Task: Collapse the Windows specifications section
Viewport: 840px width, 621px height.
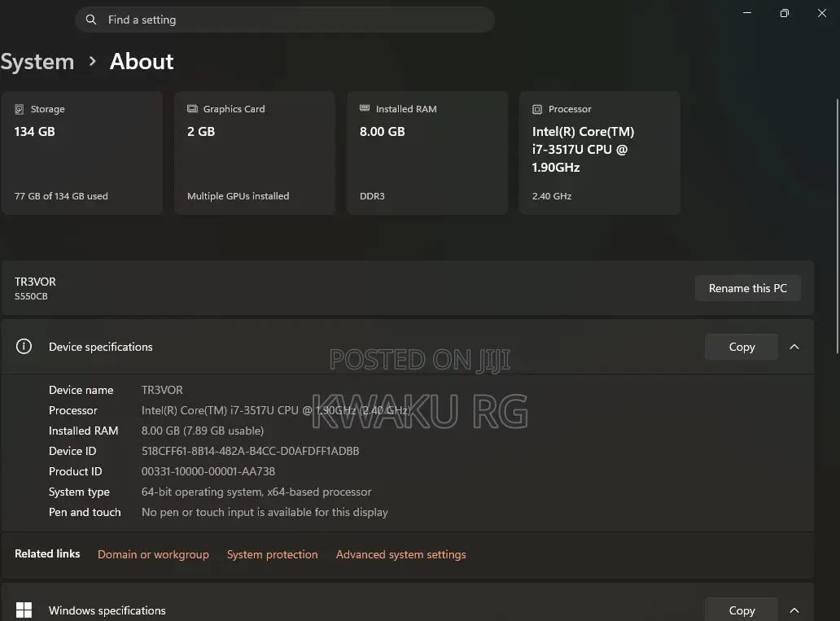Action: coord(794,610)
